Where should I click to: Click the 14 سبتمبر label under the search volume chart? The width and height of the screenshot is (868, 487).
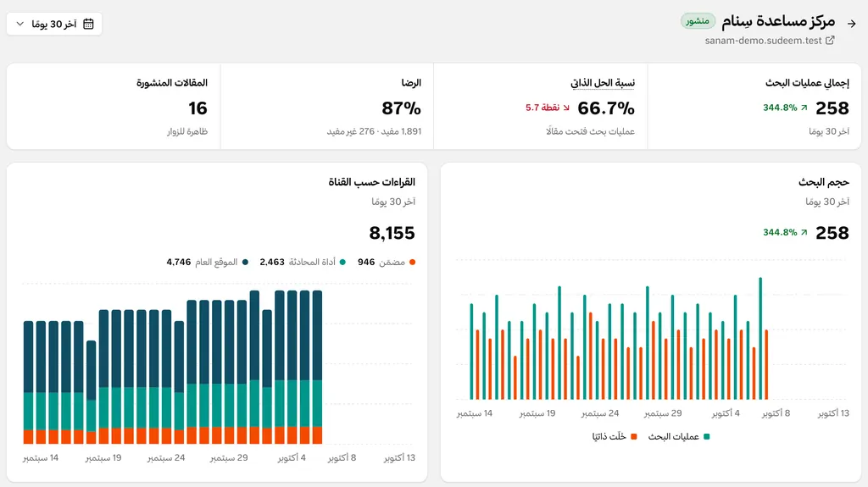click(x=475, y=413)
